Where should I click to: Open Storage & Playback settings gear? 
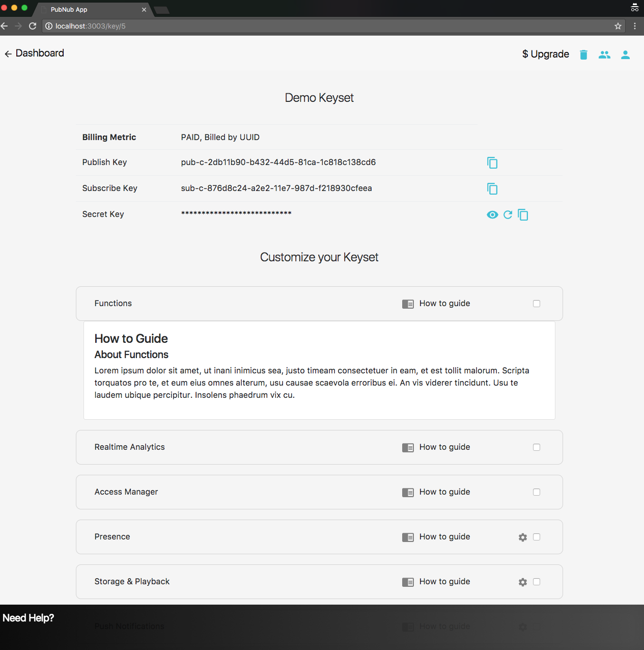tap(523, 582)
